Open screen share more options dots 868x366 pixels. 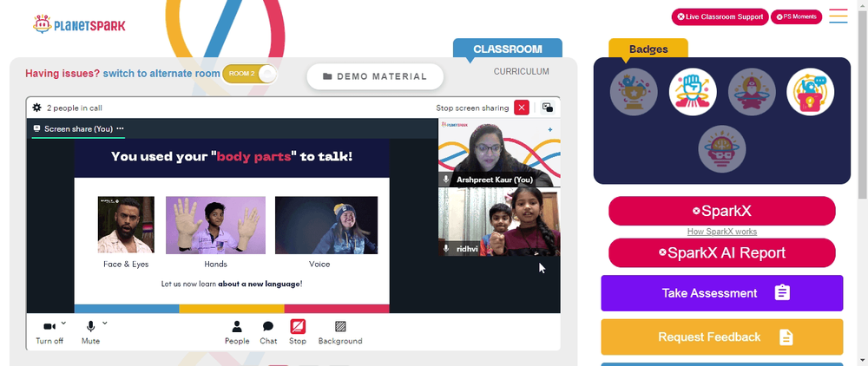[x=120, y=128]
